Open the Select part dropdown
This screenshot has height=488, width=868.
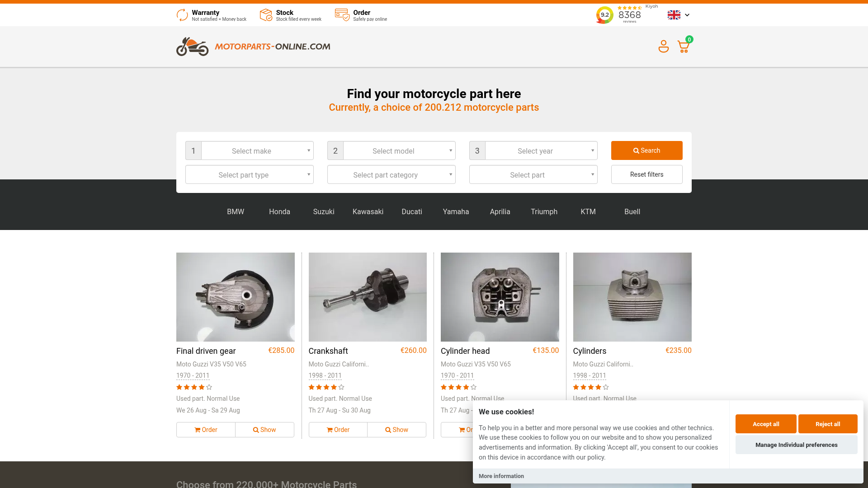pyautogui.click(x=533, y=174)
